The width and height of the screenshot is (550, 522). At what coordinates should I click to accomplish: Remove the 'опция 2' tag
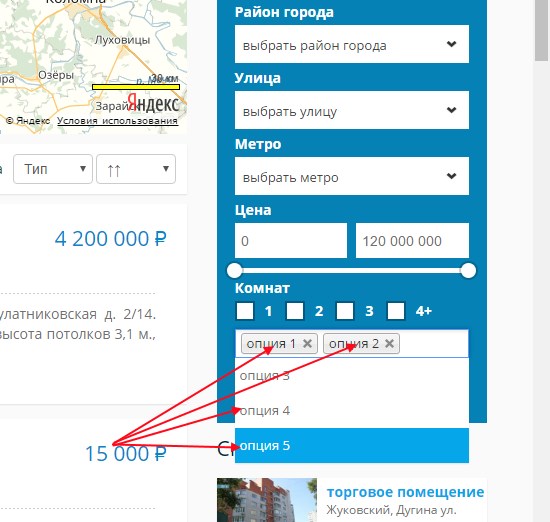tap(389, 343)
